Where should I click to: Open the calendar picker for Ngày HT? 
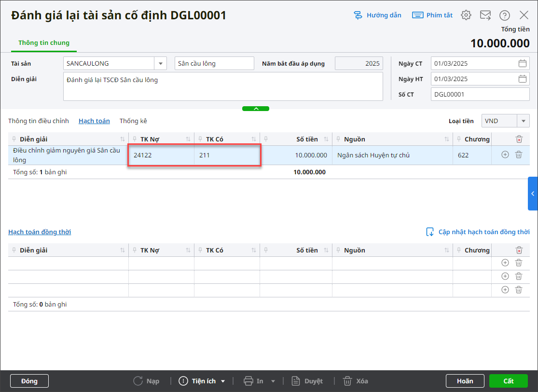[522, 79]
